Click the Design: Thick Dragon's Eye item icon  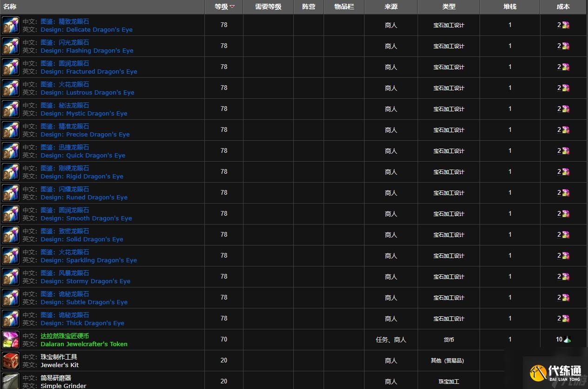coord(11,319)
